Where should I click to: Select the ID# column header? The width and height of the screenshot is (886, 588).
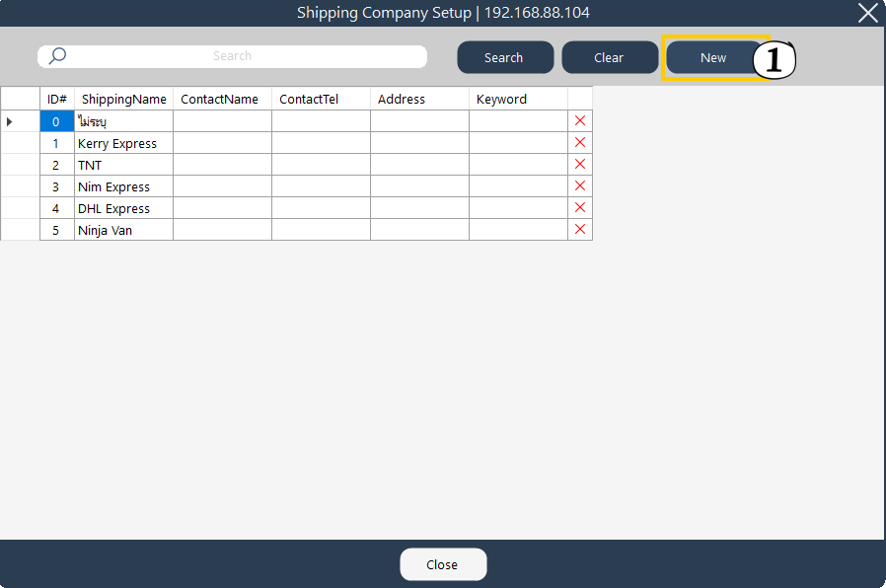[x=57, y=99]
